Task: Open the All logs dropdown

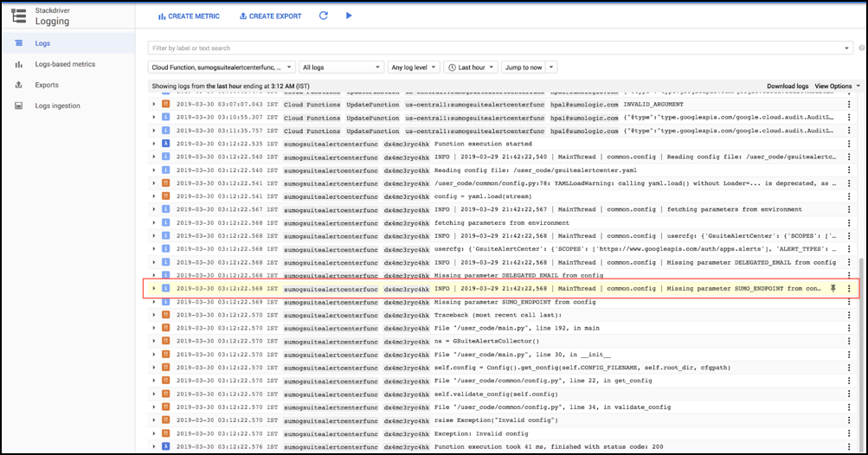Action: tap(341, 67)
